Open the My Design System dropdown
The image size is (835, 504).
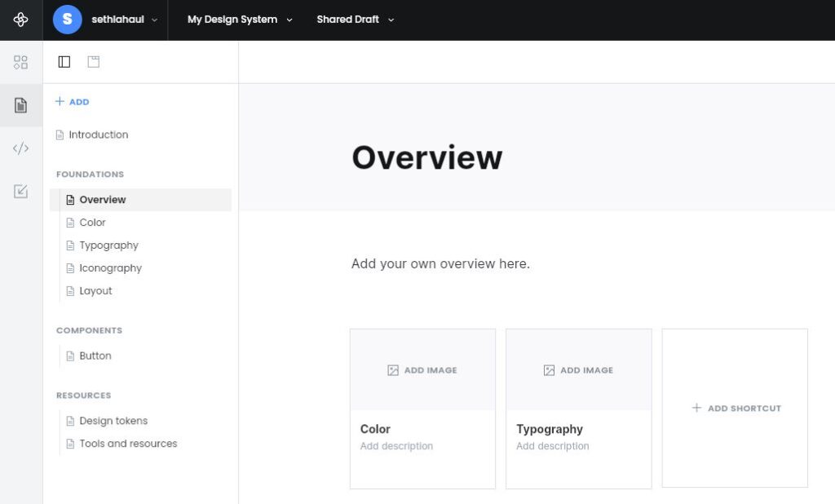click(239, 20)
